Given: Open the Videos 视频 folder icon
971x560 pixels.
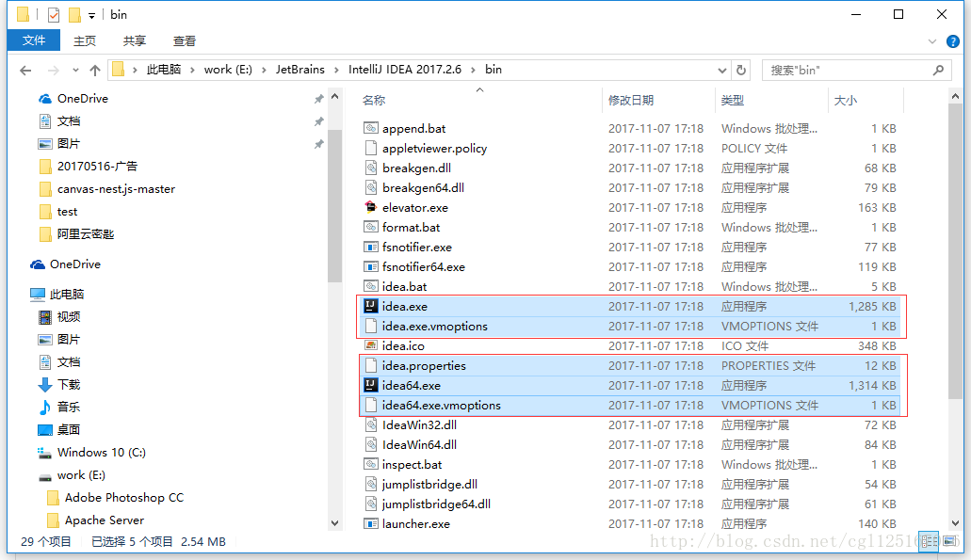Looking at the screenshot, I should (44, 317).
